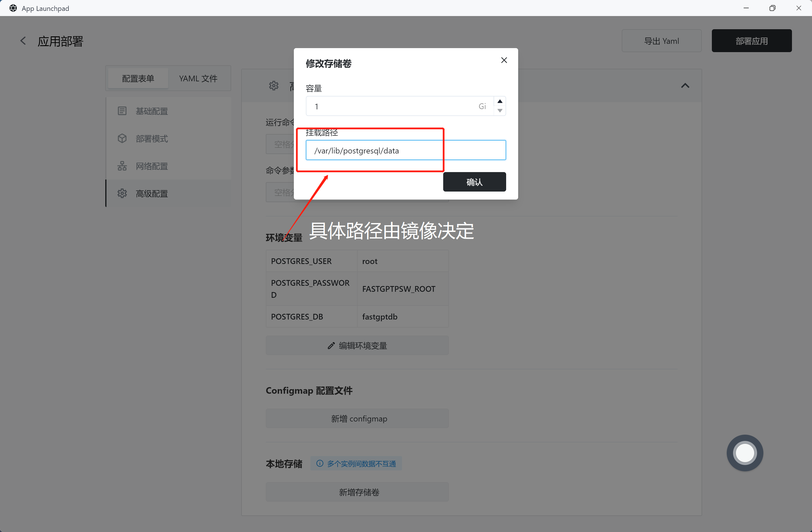The height and width of the screenshot is (532, 812).
Task: Click 部署应用 deploy button
Action: (752, 41)
